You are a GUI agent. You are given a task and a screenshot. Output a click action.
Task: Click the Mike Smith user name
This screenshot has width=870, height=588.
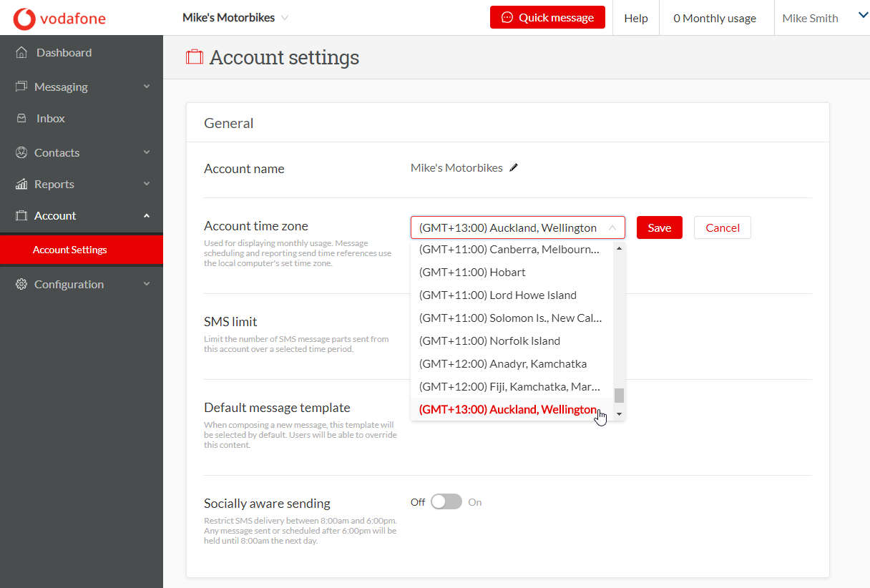(x=811, y=18)
